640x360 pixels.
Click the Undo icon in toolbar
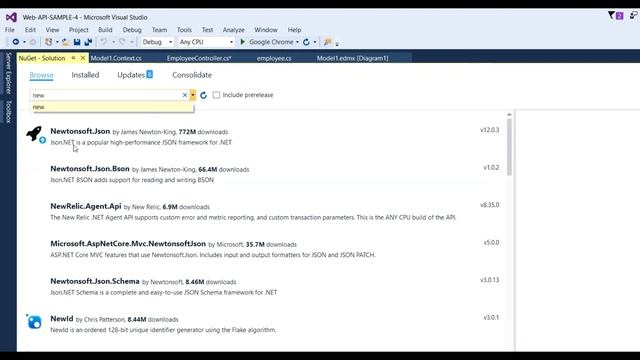tap(104, 42)
